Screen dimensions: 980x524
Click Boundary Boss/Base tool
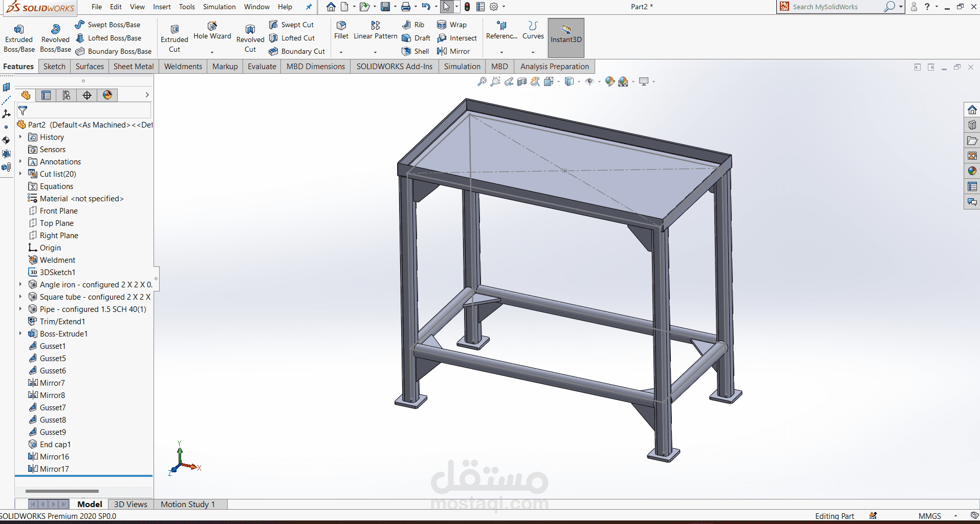(x=114, y=51)
